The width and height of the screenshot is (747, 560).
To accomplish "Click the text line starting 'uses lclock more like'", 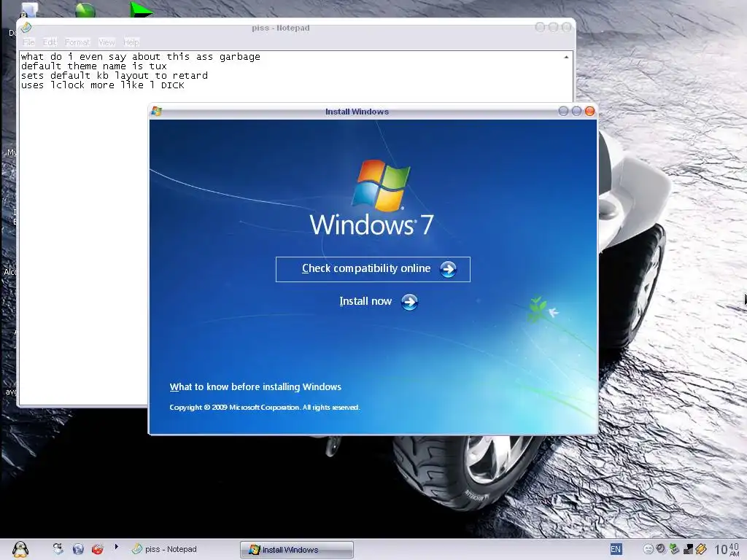I will pos(102,85).
